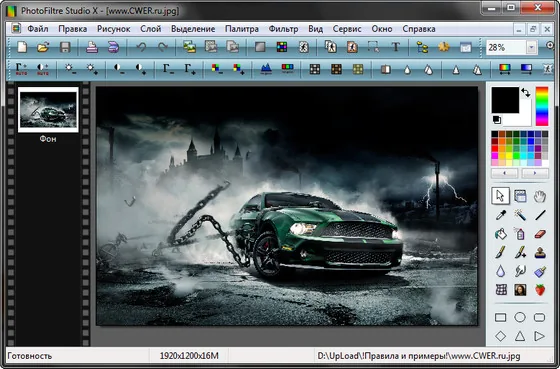The height and width of the screenshot is (369, 560).
Task: Redo the last action
Action: pyautogui.click(x=162, y=47)
